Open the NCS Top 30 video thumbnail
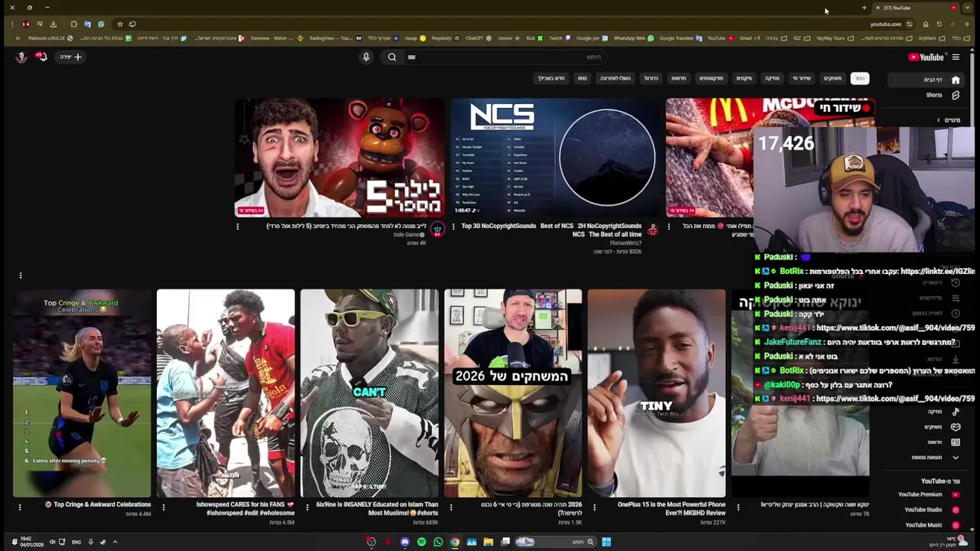The image size is (980, 551). point(555,158)
